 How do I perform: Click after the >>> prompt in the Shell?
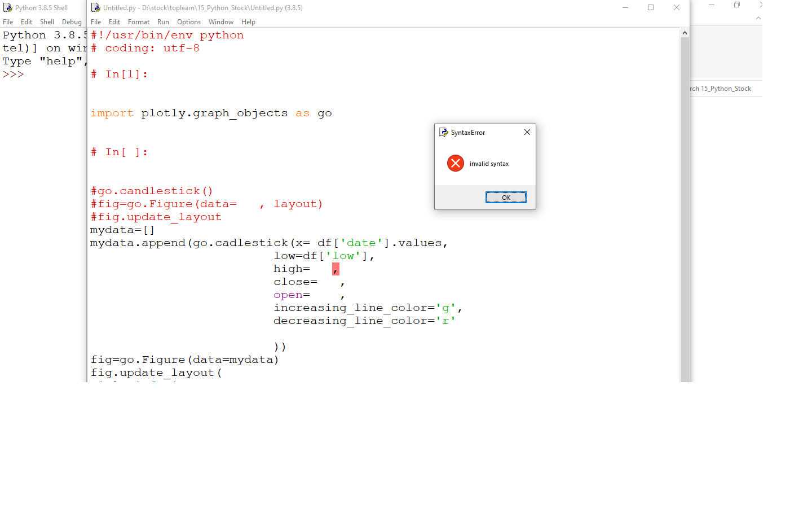pyautogui.click(x=31, y=73)
